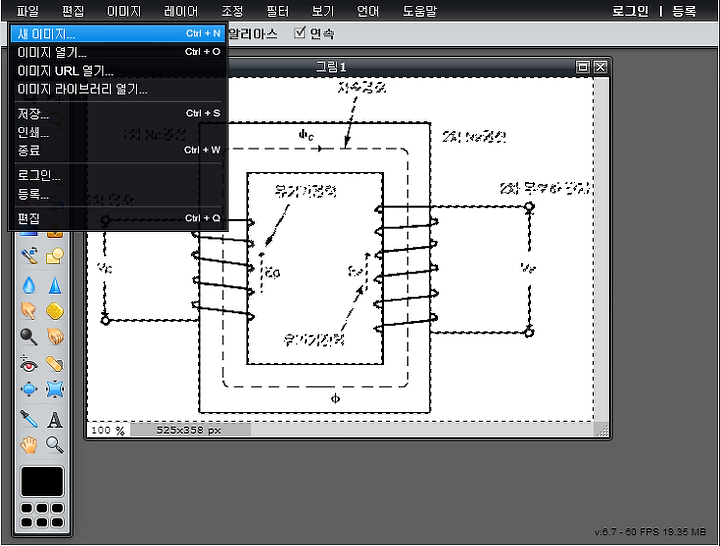Select the Color Picker eyedropper tool

point(28,419)
